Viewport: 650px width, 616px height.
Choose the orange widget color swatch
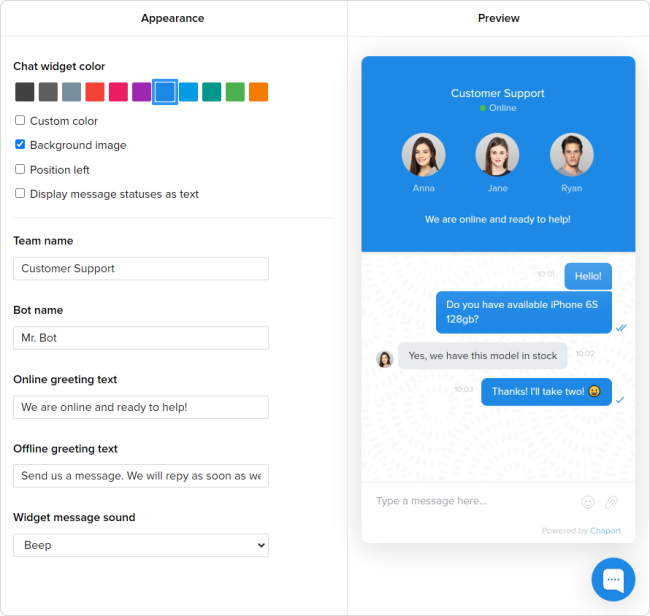(x=258, y=92)
